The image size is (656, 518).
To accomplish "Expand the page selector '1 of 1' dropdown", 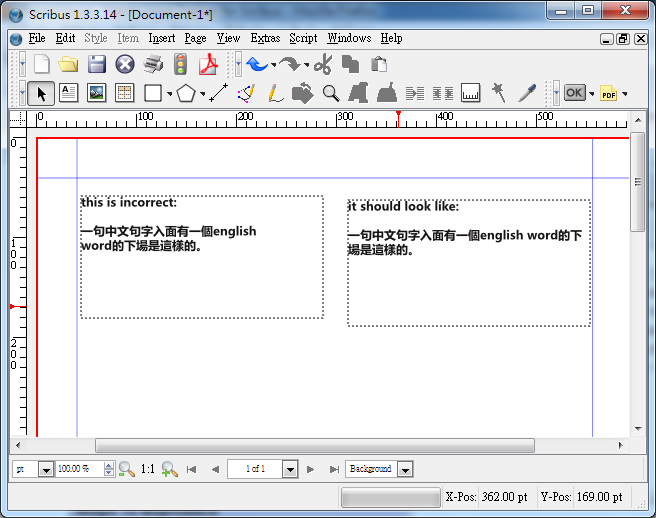I will click(x=290, y=469).
